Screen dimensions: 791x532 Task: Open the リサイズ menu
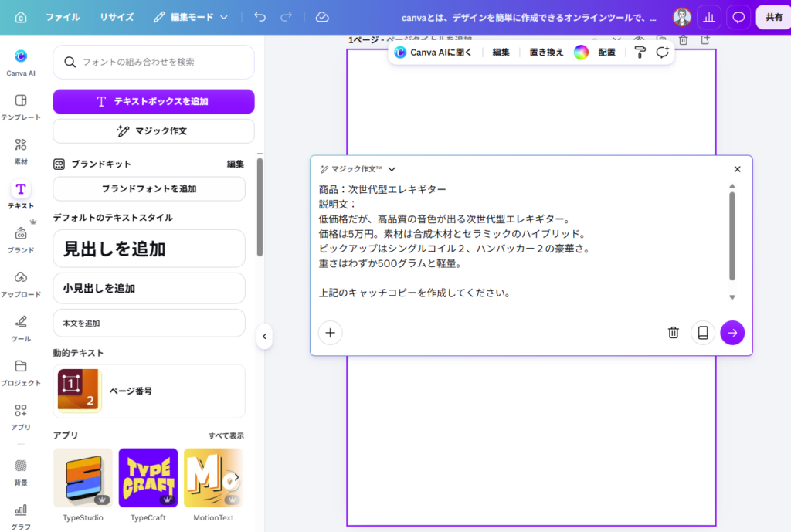[117, 17]
